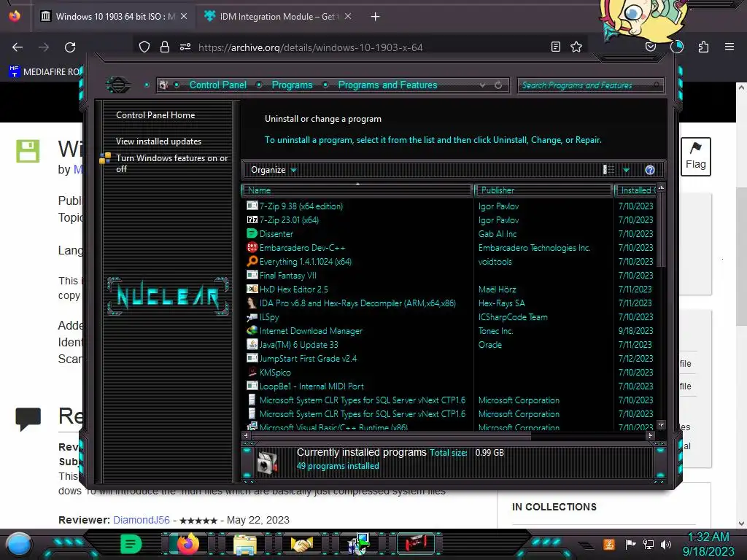Screen dimensions: 747x560
Task: Click the Final Fantasy VII program icon
Action: click(x=252, y=275)
